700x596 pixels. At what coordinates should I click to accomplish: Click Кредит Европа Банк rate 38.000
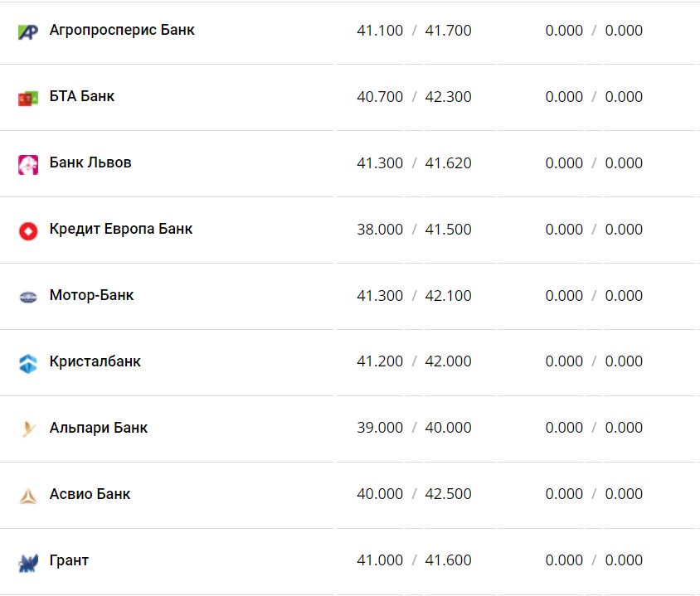[x=380, y=230]
